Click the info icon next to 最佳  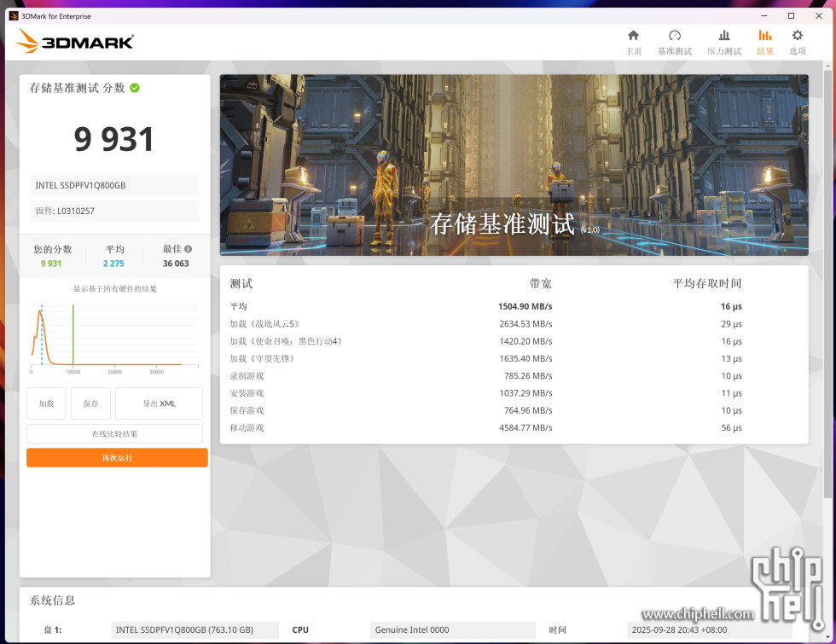(189, 249)
